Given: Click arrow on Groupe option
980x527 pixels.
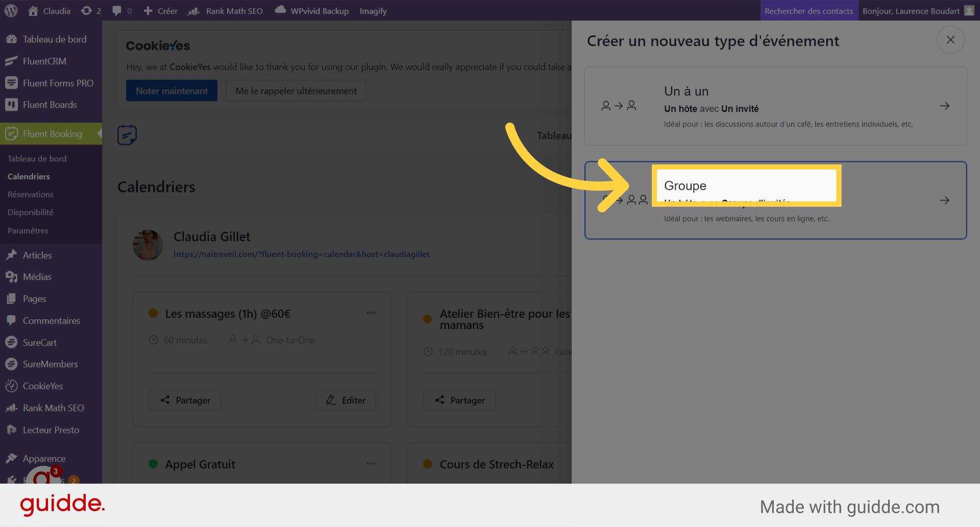Looking at the screenshot, I should coord(945,200).
